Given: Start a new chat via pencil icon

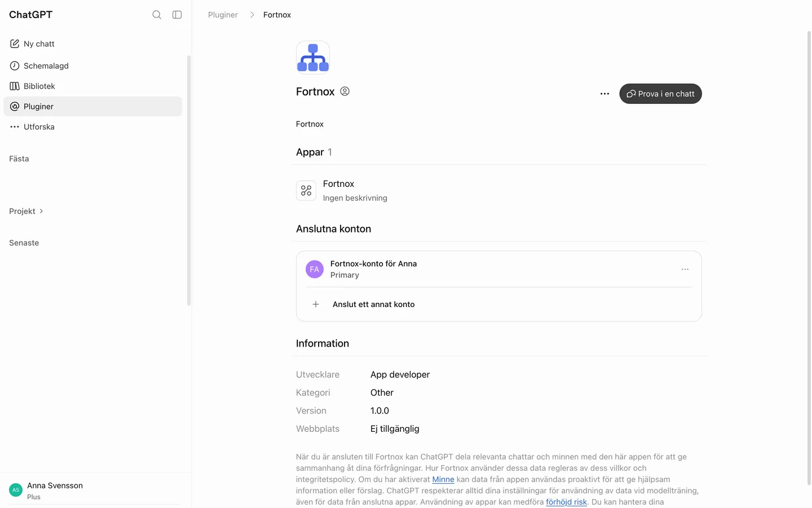Looking at the screenshot, I should (x=15, y=43).
